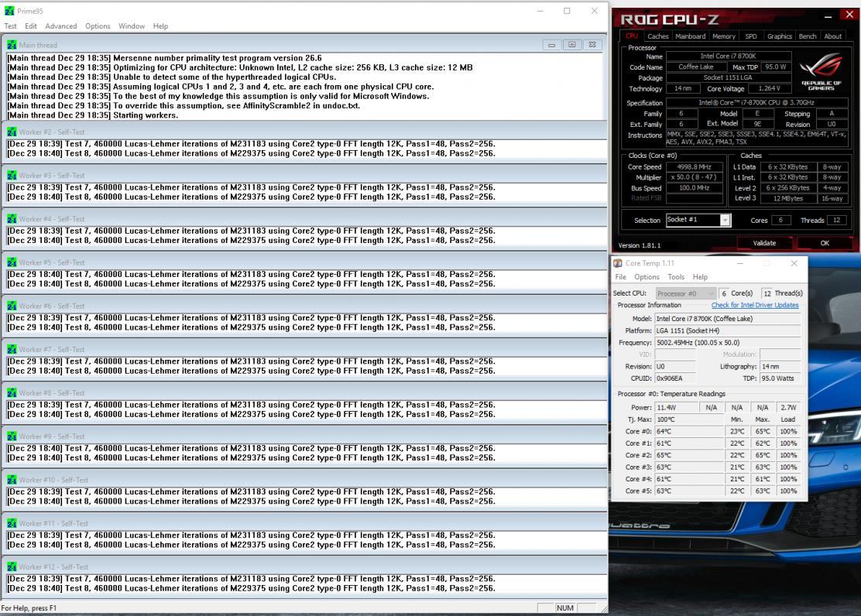Screen dimensions: 861x616
Task: Click the Worker #8 Self-Test icon
Action: [12, 392]
